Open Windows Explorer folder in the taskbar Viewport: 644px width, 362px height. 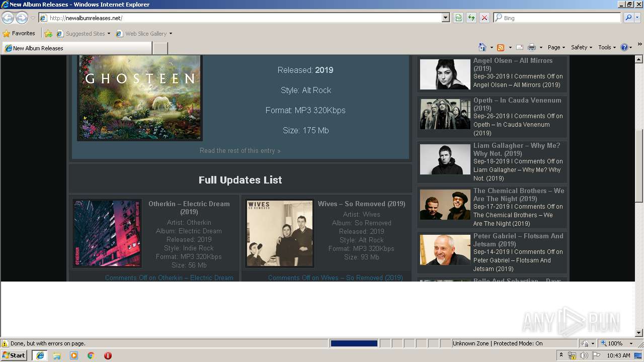tap(57, 355)
